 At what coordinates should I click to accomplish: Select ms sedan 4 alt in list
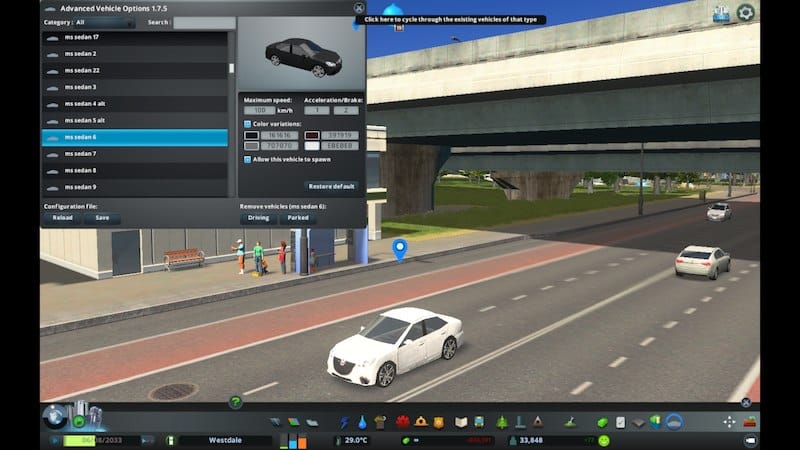coord(134,104)
